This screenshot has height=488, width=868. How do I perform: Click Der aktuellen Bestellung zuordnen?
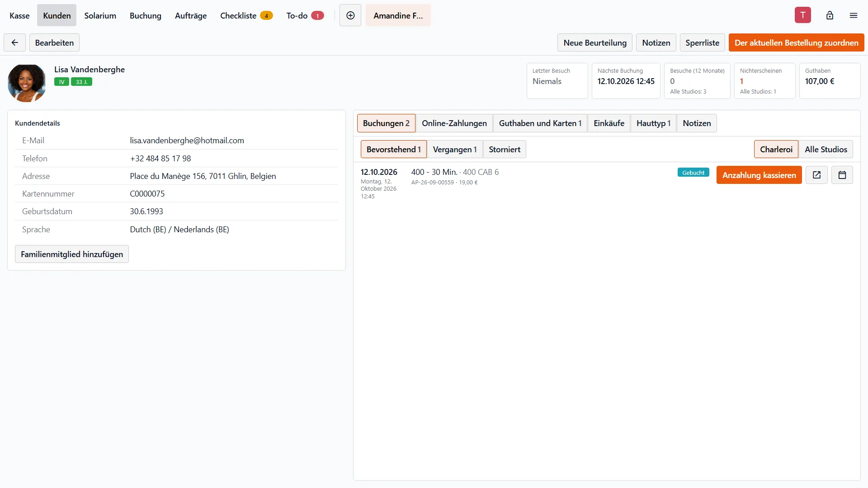pyautogui.click(x=796, y=42)
